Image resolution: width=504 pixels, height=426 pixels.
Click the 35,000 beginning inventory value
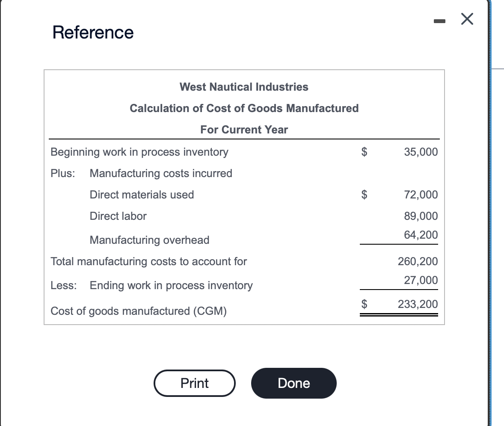pos(421,152)
